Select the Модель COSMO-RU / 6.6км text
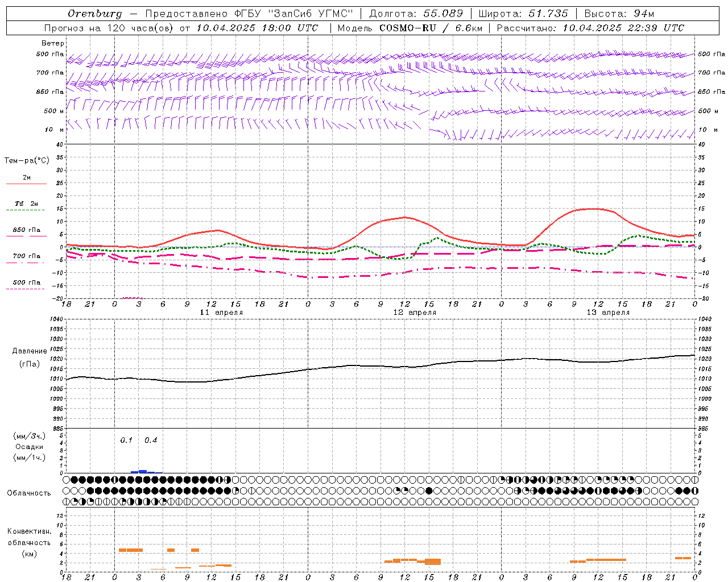728x582 pixels. tap(410, 28)
